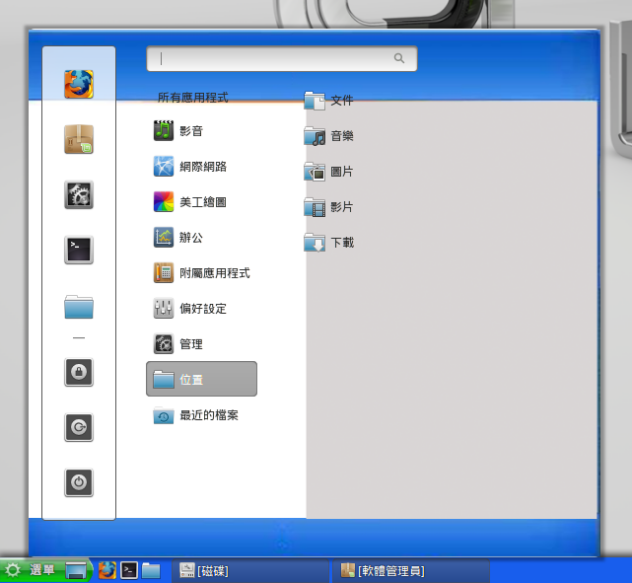Click the show desktop taskbar icon
632x583 pixels.
click(x=76, y=571)
